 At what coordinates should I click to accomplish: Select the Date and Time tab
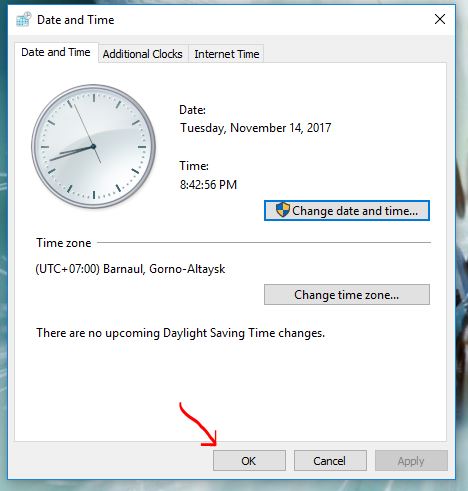pos(56,52)
